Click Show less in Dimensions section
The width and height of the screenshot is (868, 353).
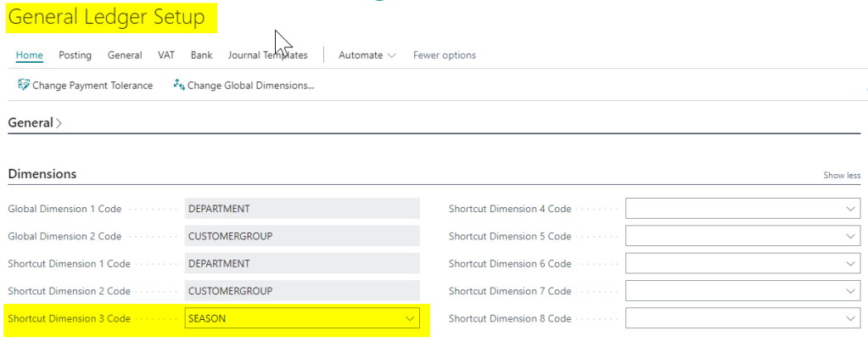click(x=842, y=176)
